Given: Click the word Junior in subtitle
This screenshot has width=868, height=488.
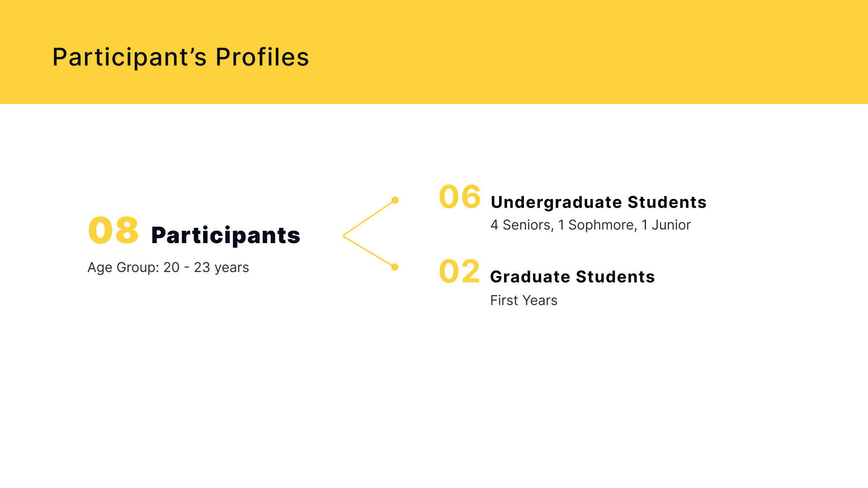Looking at the screenshot, I should pyautogui.click(x=671, y=225).
